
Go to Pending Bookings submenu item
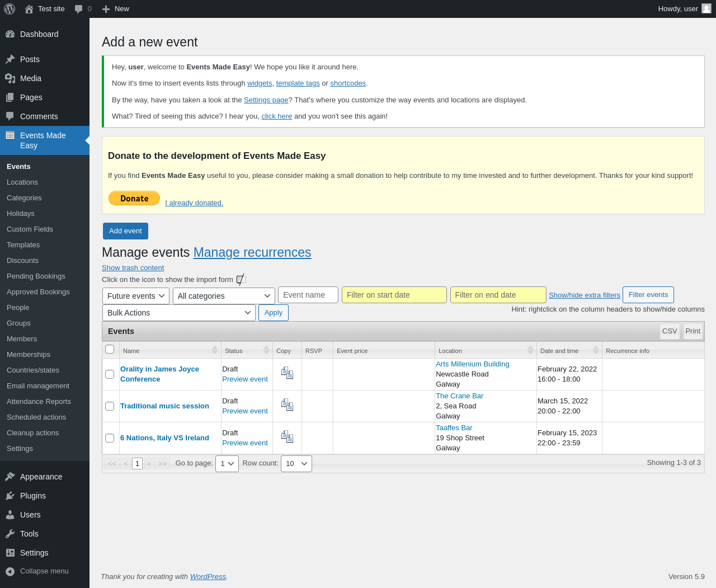coord(36,276)
